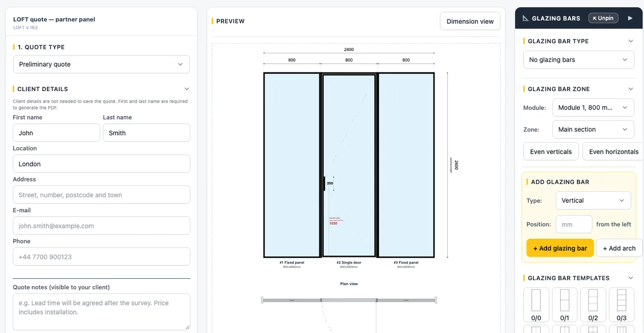Click the LOFT v.163 version text
644x333 pixels.
25,28
